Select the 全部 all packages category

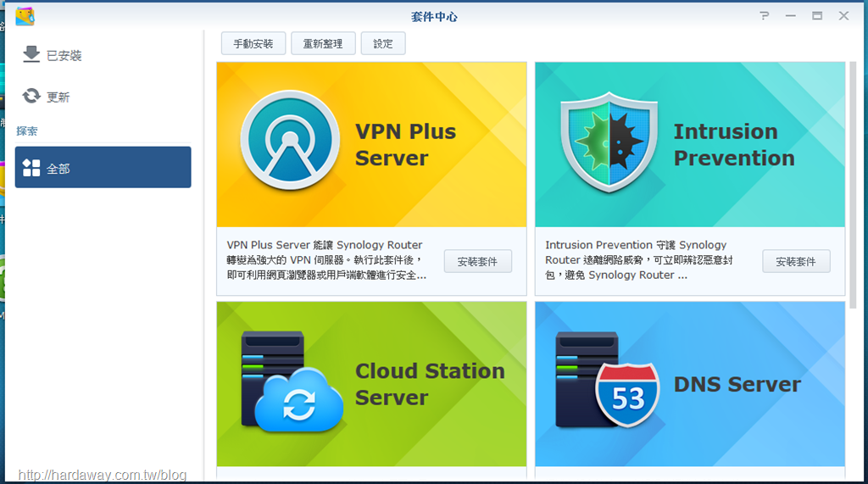coord(103,167)
